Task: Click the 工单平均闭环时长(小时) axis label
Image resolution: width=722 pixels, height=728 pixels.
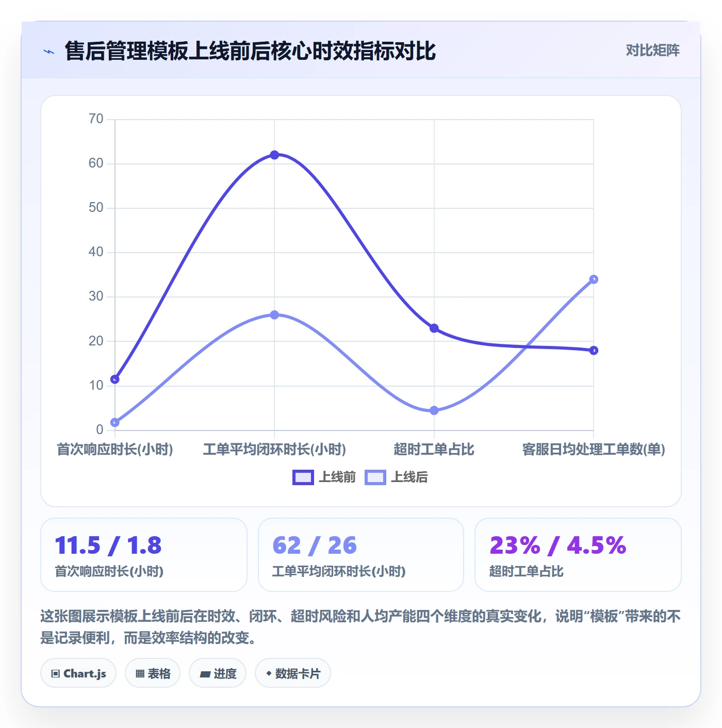Action: pyautogui.click(x=274, y=450)
